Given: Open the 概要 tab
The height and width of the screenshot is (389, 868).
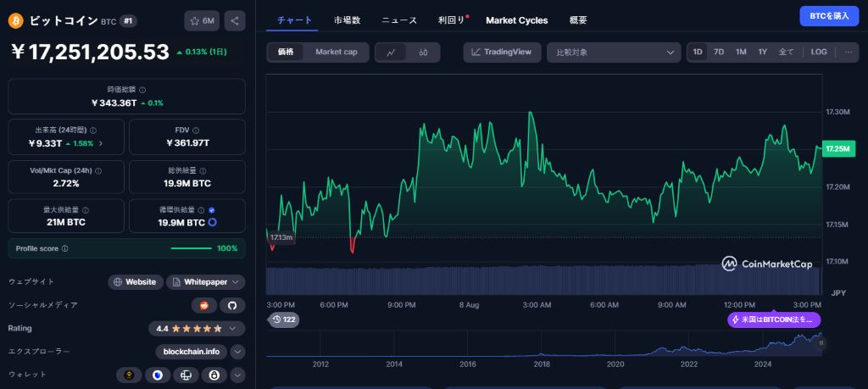Looking at the screenshot, I should point(578,20).
